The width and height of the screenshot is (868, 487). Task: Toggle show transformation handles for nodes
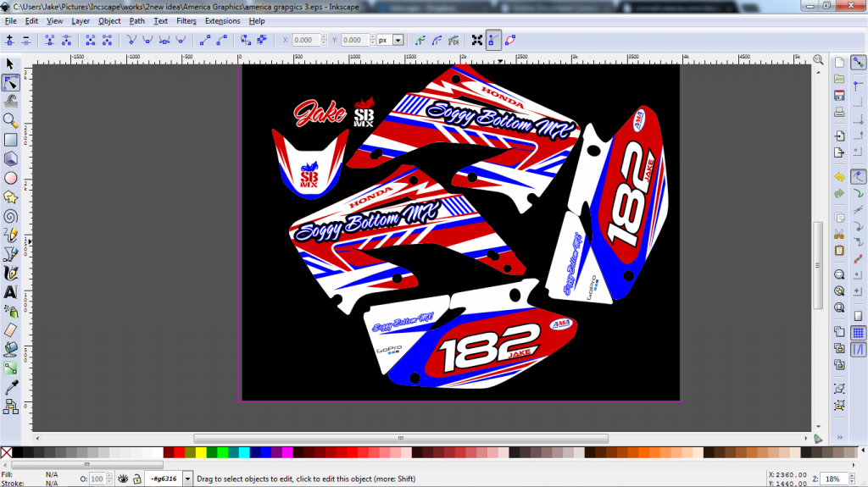(x=476, y=40)
